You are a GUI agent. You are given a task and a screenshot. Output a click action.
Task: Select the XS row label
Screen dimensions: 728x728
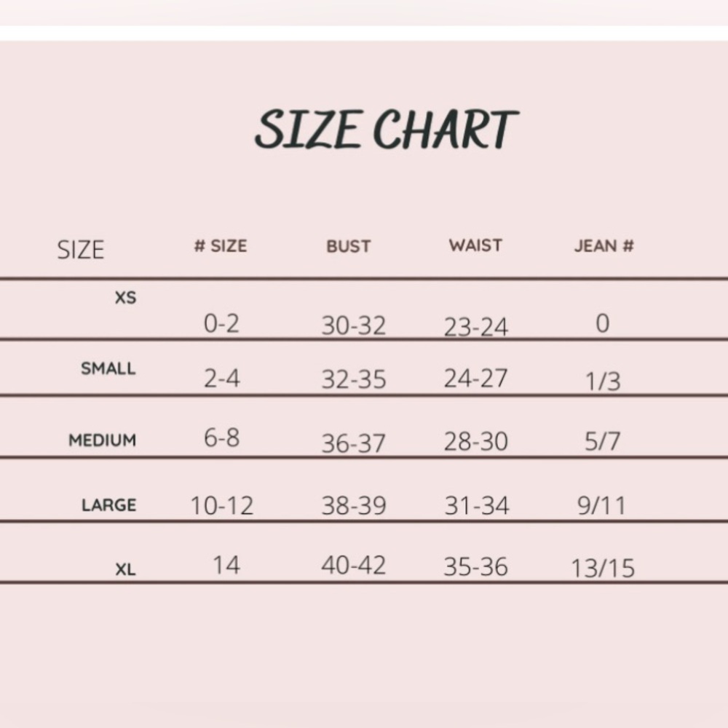coord(125,298)
